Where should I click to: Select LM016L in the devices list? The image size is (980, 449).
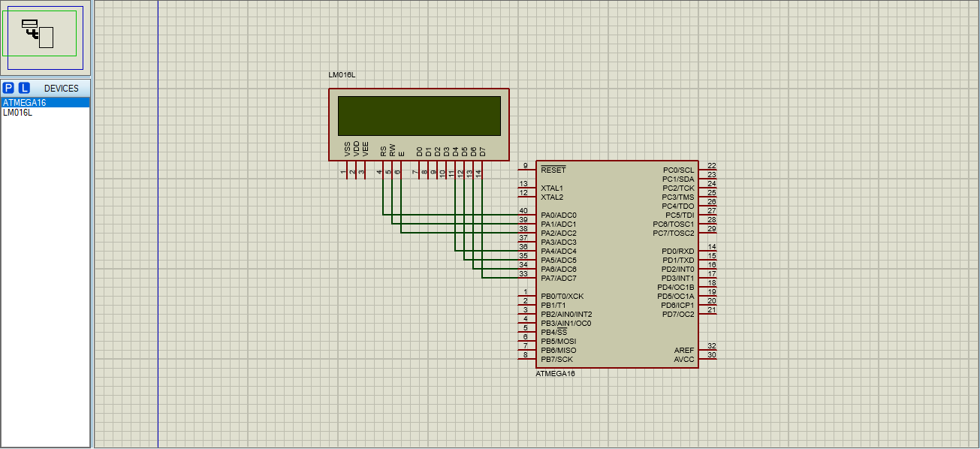click(18, 113)
